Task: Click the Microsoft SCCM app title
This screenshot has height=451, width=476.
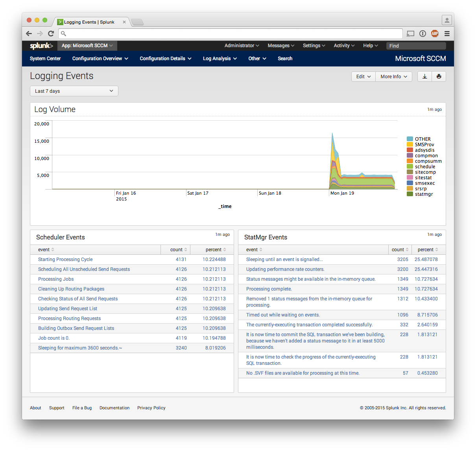Action: [x=421, y=59]
